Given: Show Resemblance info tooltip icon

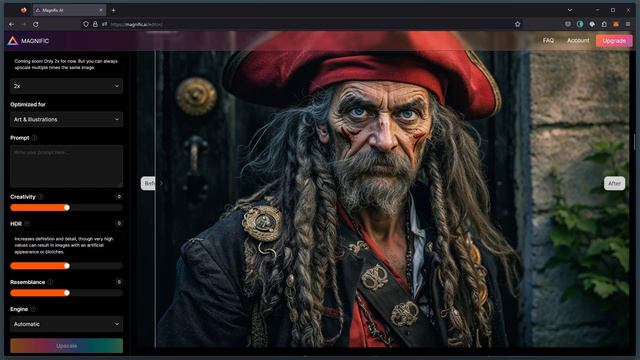Looking at the screenshot, I should [x=50, y=282].
